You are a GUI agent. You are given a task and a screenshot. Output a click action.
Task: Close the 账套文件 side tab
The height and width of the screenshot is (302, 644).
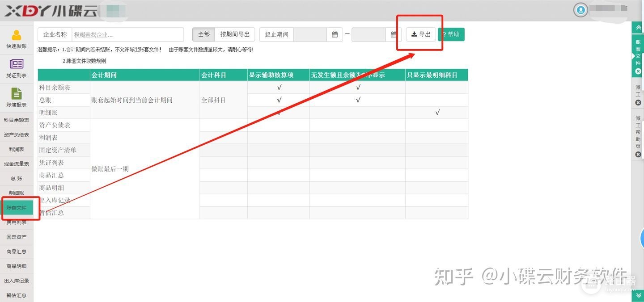pos(638,71)
